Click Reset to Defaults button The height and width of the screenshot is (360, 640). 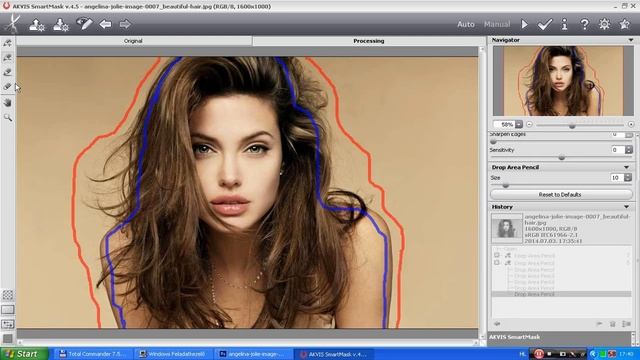coord(561,195)
